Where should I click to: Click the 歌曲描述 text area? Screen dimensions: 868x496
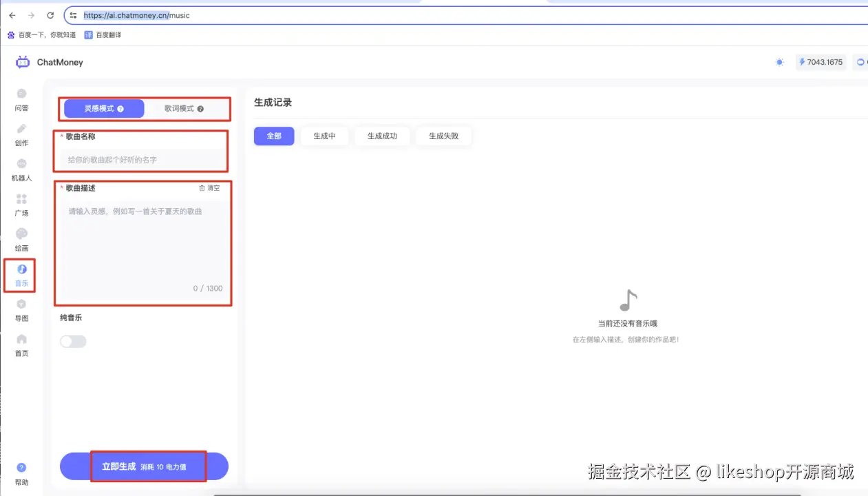coord(145,249)
